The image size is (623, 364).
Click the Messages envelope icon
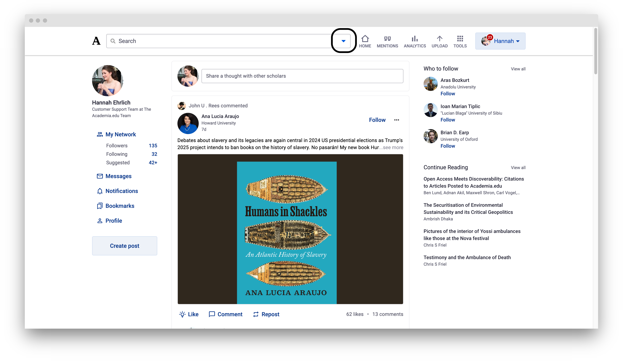click(100, 176)
